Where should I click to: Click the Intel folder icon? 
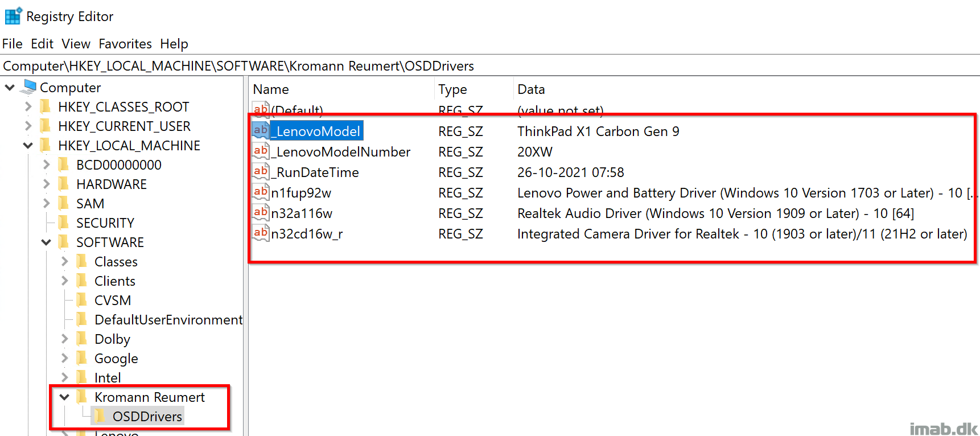[82, 377]
